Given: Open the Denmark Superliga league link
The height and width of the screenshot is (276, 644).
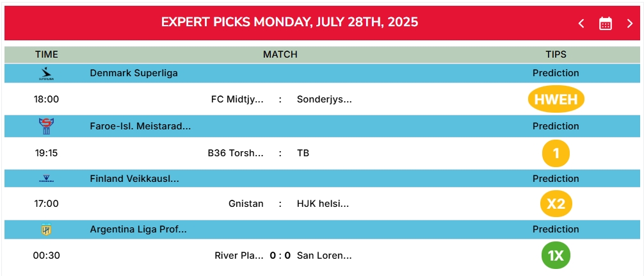Looking at the screenshot, I should pyautogui.click(x=134, y=73).
